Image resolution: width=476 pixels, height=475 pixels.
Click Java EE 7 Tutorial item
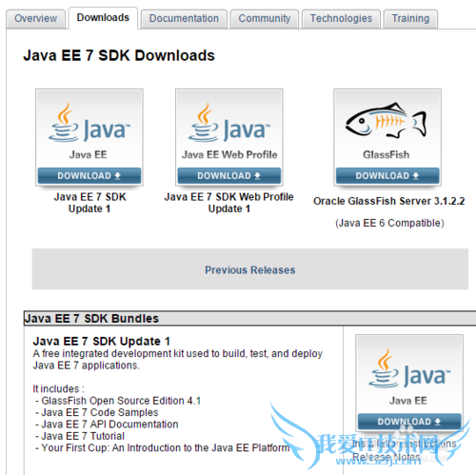tap(83, 436)
